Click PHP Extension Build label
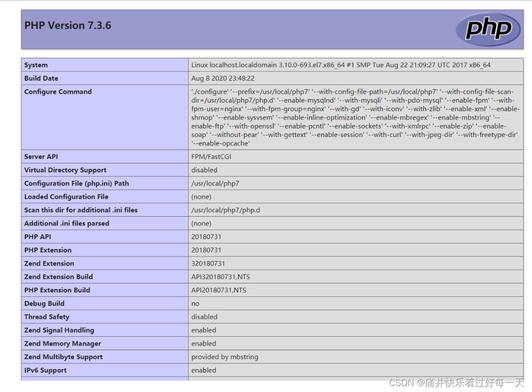The width and height of the screenshot is (532, 392). pos(57,290)
